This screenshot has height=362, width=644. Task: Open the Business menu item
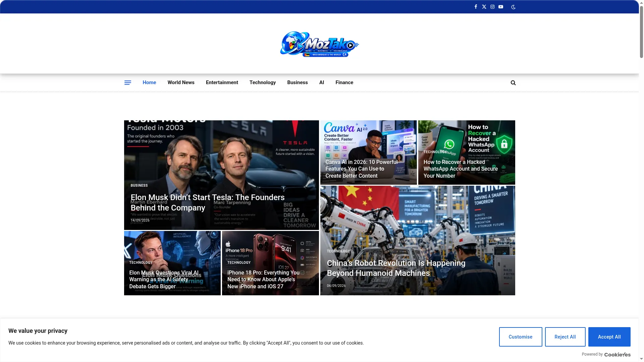coord(298,82)
